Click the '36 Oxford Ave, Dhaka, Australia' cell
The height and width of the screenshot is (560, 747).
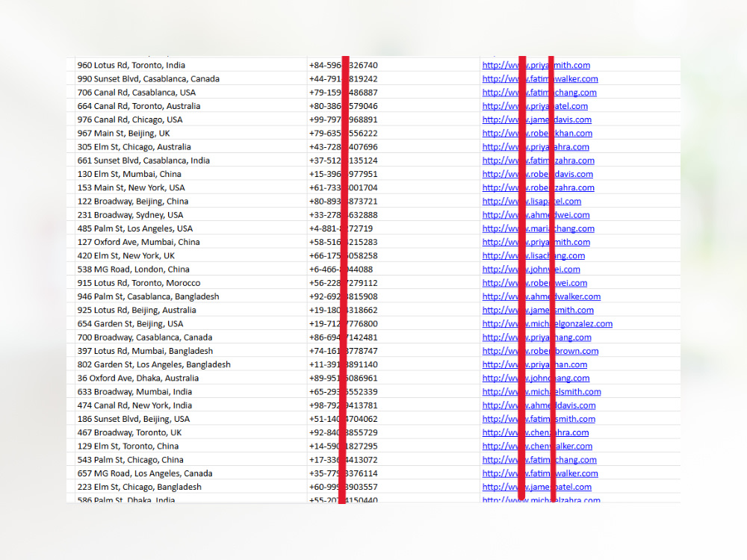pos(137,379)
